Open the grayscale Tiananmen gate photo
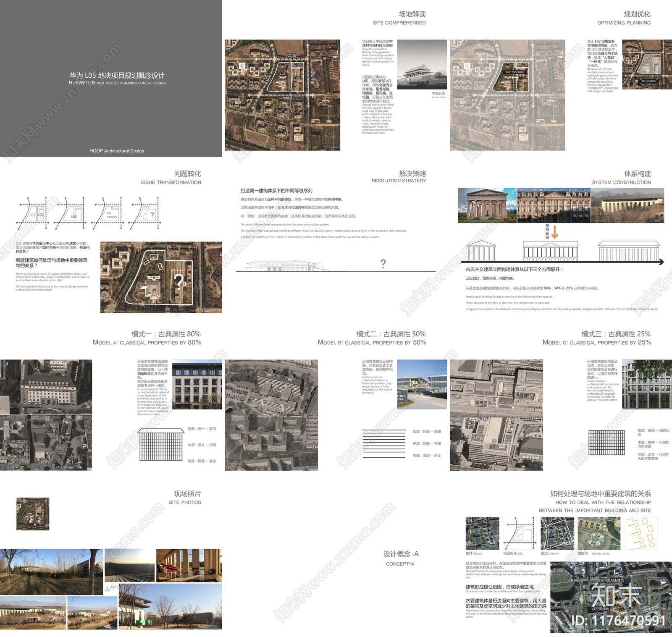Viewport: 672px width, 637px height. 422,64
